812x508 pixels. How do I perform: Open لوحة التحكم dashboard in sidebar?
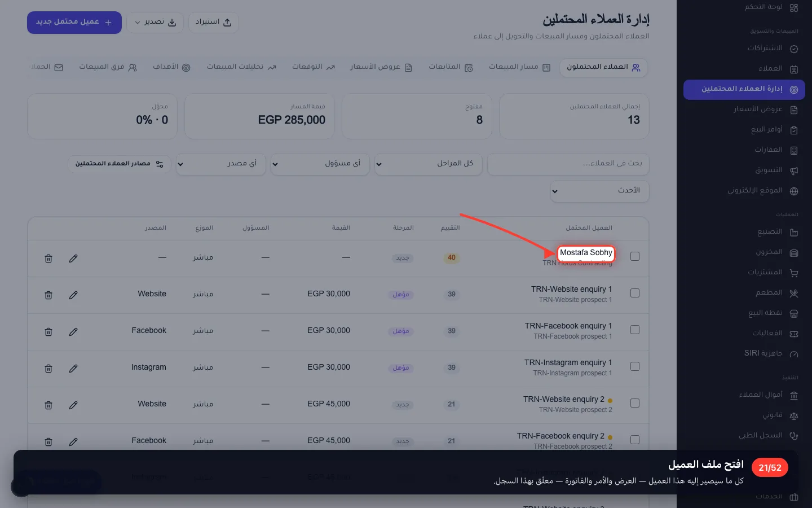tap(744, 7)
